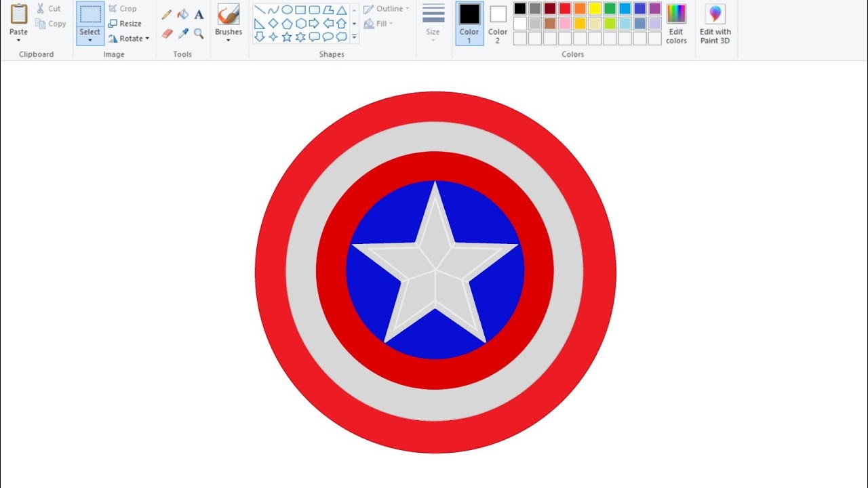This screenshot has height=488, width=868.
Task: Pick the pink palette swatch
Action: (565, 24)
